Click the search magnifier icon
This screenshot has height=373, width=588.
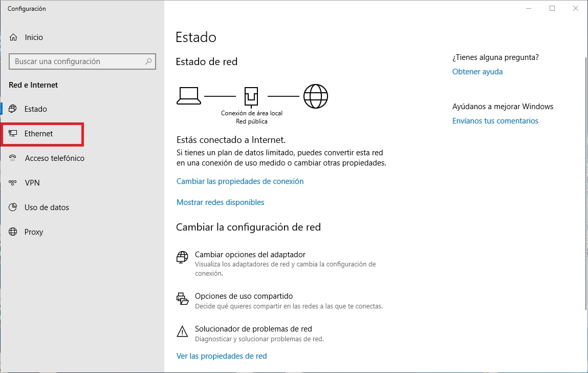click(148, 61)
